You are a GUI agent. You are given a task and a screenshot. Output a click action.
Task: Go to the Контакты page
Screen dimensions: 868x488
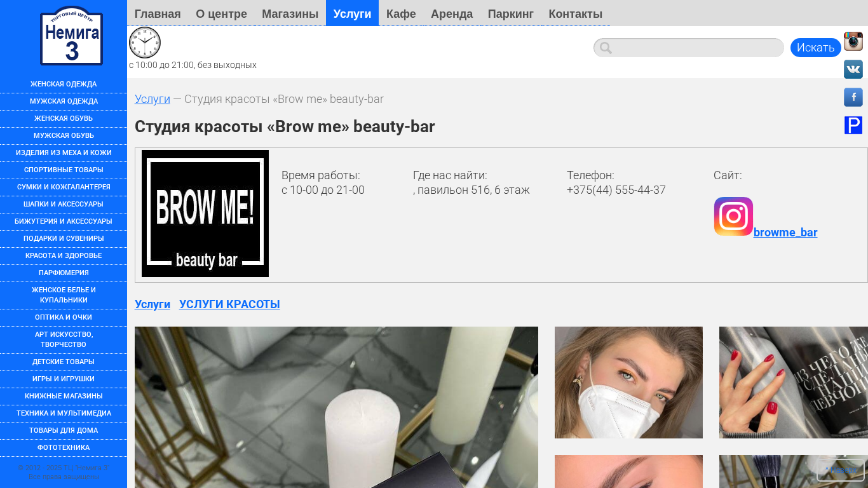coord(575,13)
